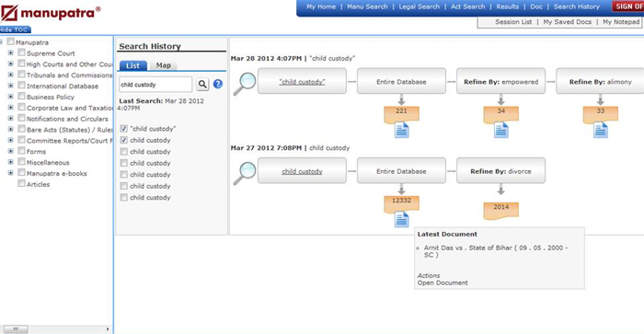Expand High Courts and Other Courts node

click(x=11, y=64)
